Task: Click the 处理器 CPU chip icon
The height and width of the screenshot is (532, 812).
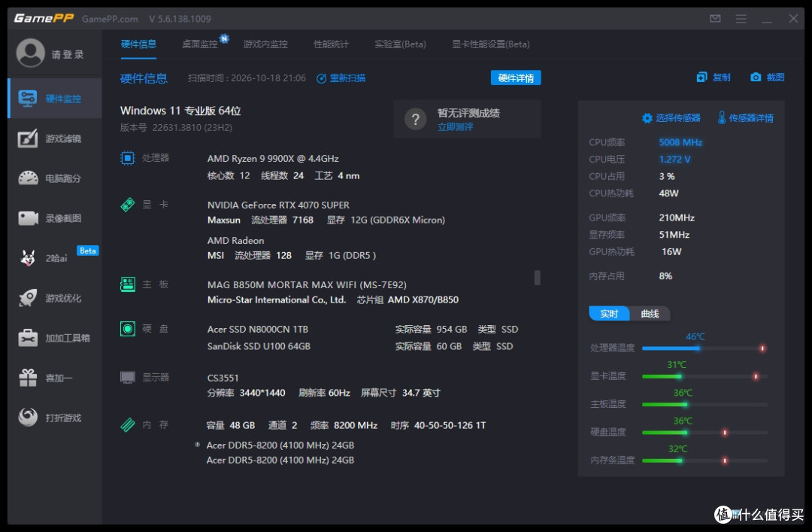Action: click(127, 157)
